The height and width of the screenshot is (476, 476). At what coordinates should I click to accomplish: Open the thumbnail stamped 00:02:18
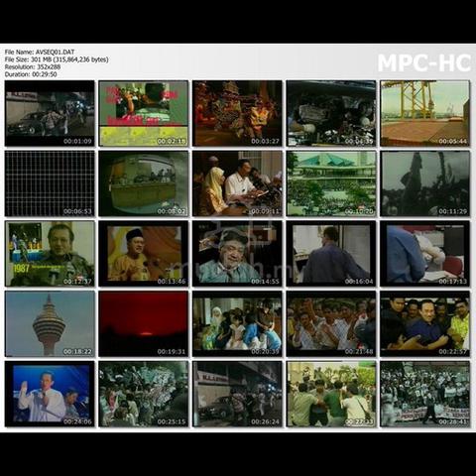(x=144, y=113)
